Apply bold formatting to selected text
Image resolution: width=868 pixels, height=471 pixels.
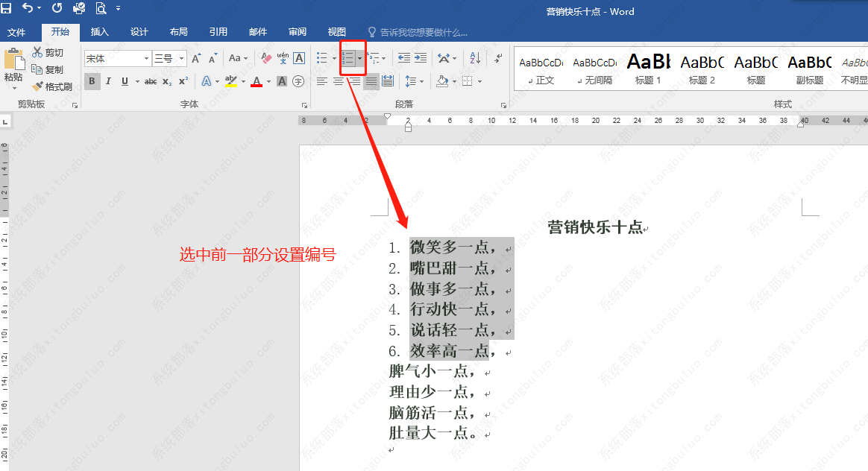pyautogui.click(x=92, y=80)
